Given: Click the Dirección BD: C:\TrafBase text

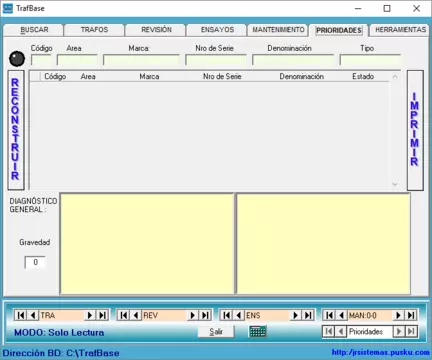Looking at the screenshot, I should 61,353.
